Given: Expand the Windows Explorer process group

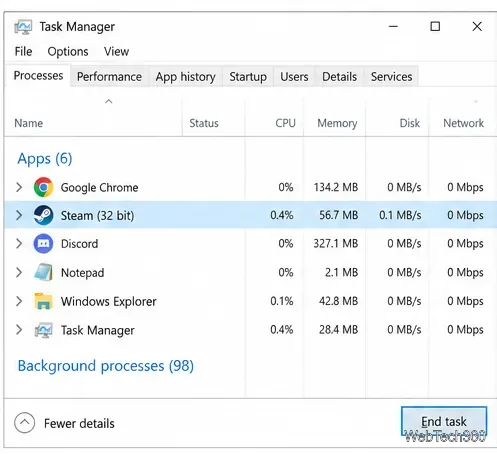Looking at the screenshot, I should [x=19, y=301].
